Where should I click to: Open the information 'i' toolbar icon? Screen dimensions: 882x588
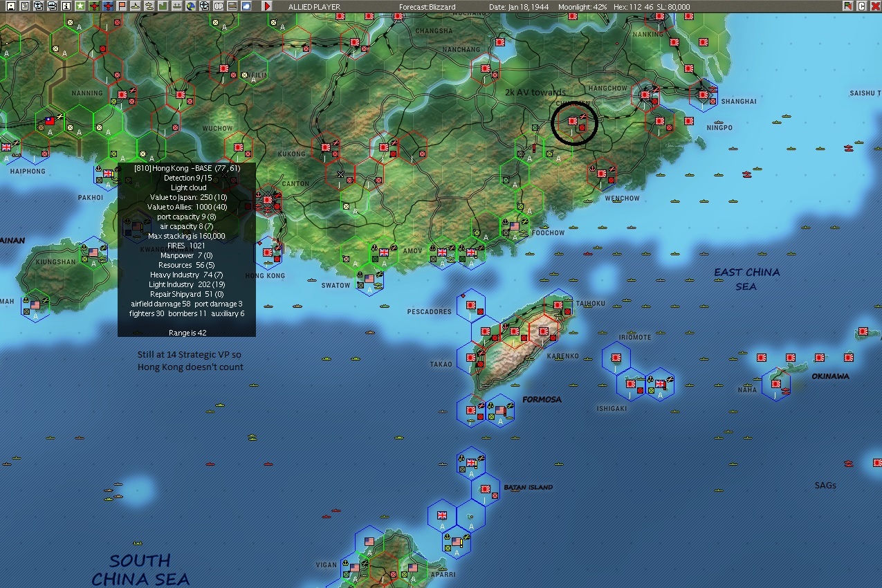click(x=66, y=6)
